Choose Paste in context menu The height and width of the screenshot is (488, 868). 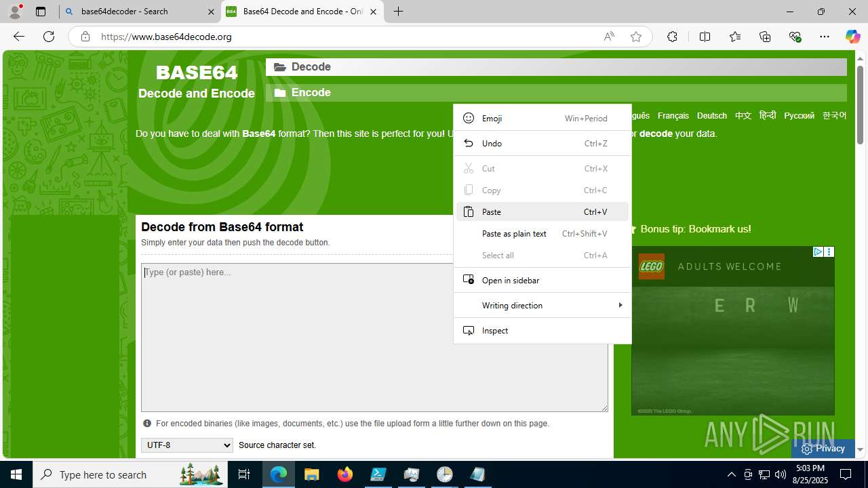coord(542,211)
